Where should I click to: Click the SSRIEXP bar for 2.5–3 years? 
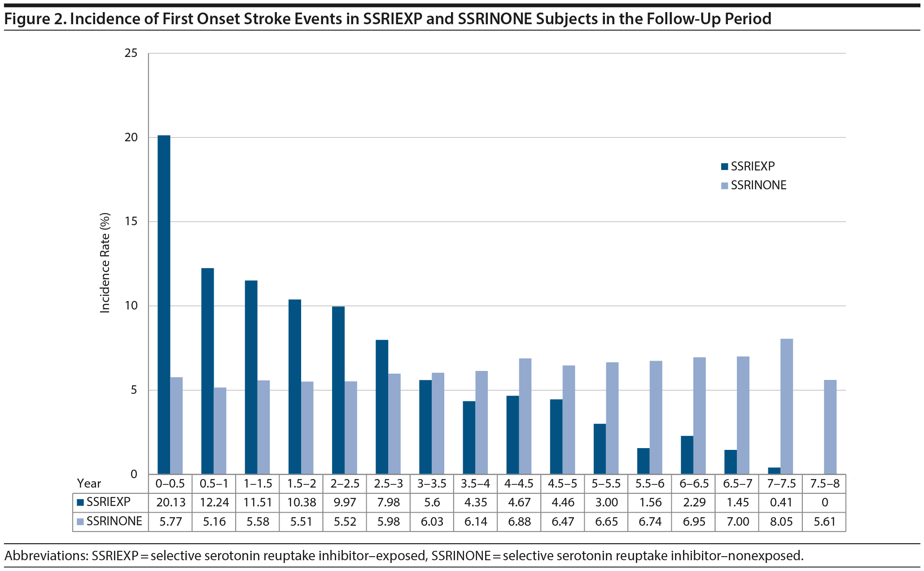(382, 407)
